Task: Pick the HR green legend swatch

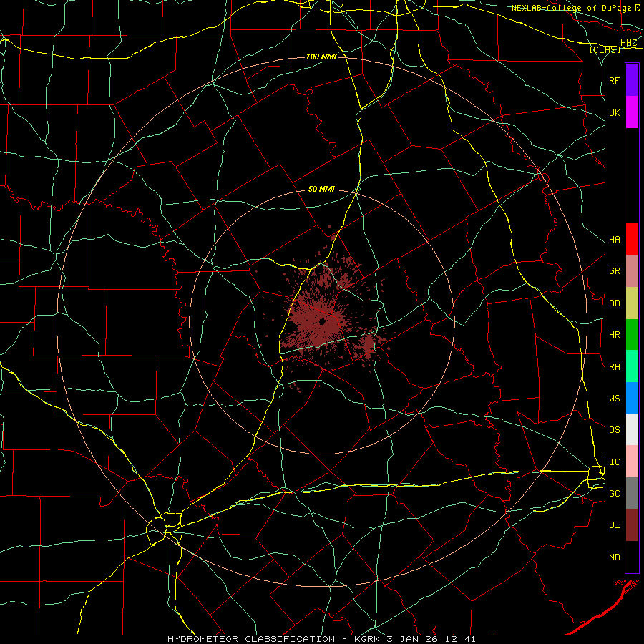Action: (x=632, y=335)
